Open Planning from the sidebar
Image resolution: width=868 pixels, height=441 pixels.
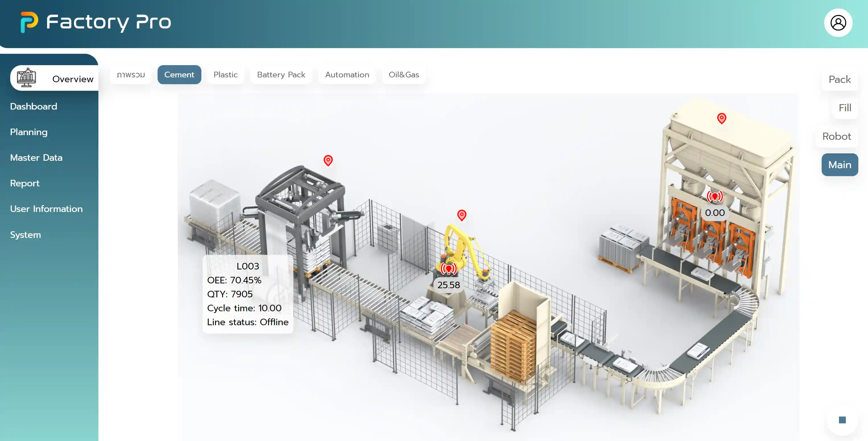pos(29,132)
